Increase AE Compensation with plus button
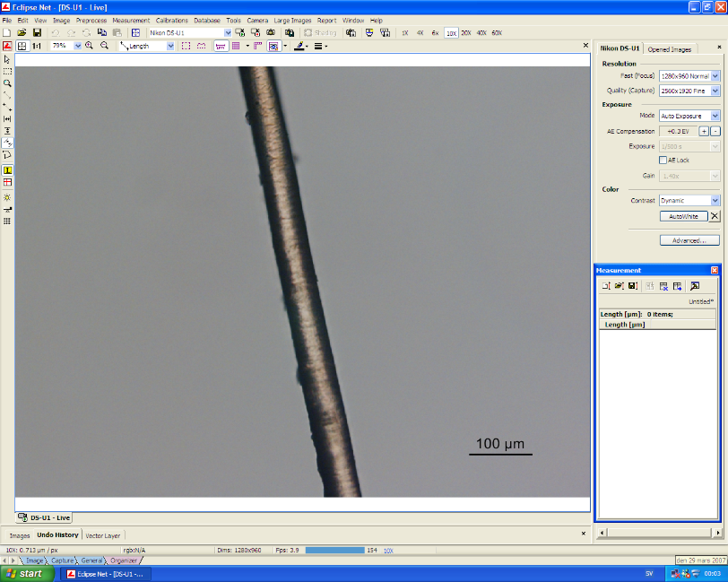Image resolution: width=728 pixels, height=582 pixels. pyautogui.click(x=704, y=132)
